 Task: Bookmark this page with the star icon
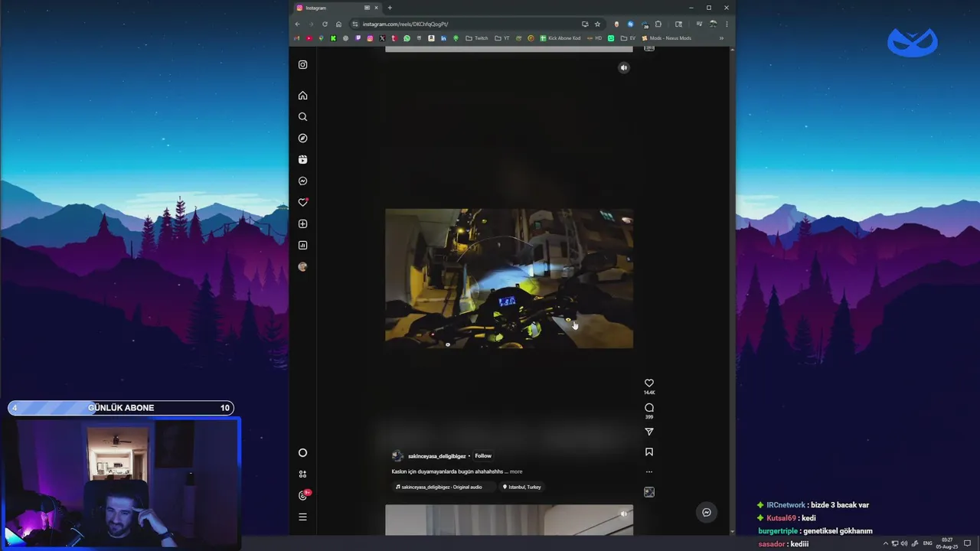tap(597, 24)
